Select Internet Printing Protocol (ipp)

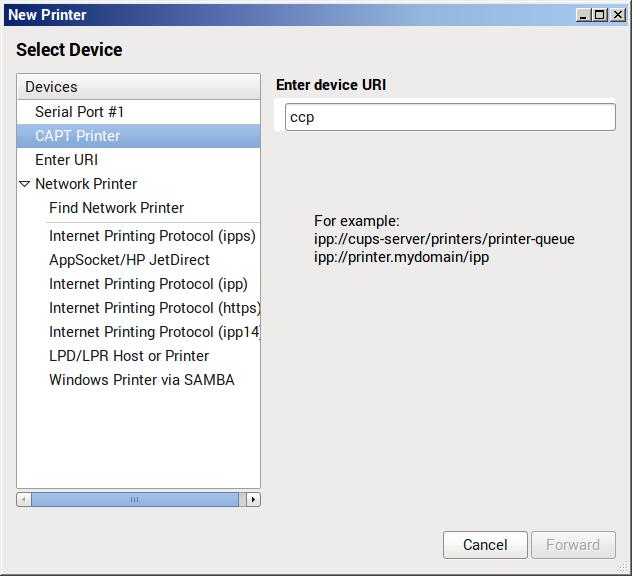point(148,284)
